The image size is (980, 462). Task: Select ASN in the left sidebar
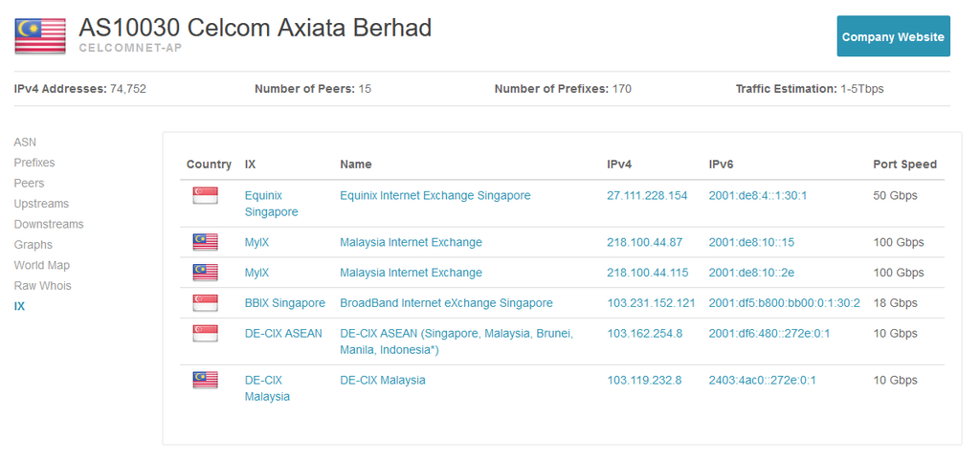[x=25, y=143]
